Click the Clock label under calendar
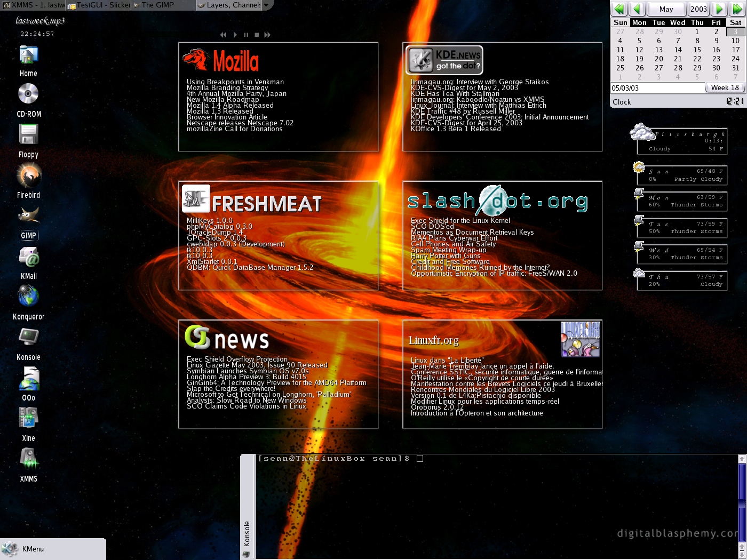 [622, 102]
